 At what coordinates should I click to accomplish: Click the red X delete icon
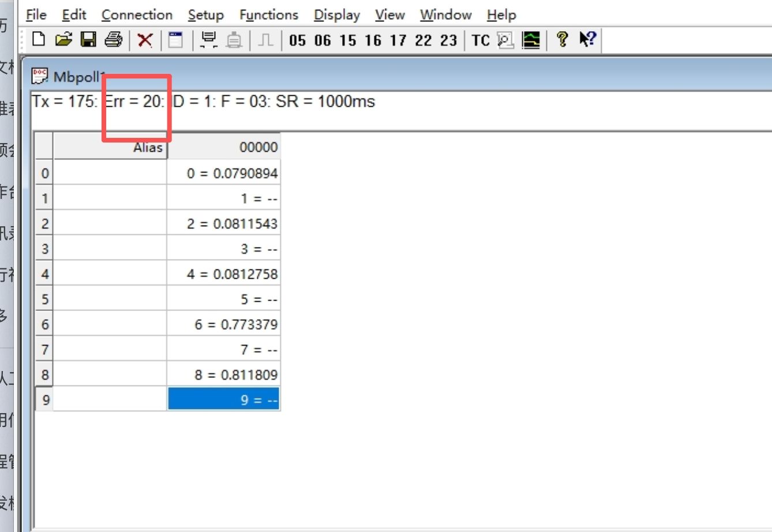click(x=145, y=40)
